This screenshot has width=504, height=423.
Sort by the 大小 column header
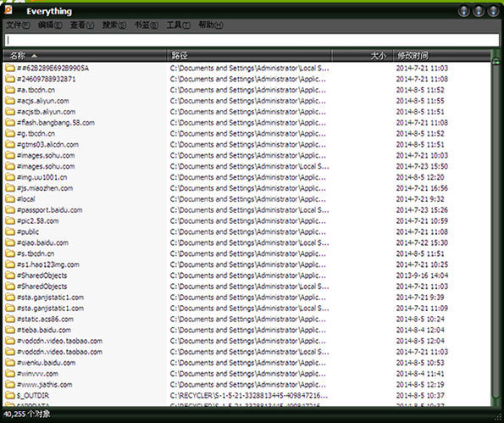(363, 56)
